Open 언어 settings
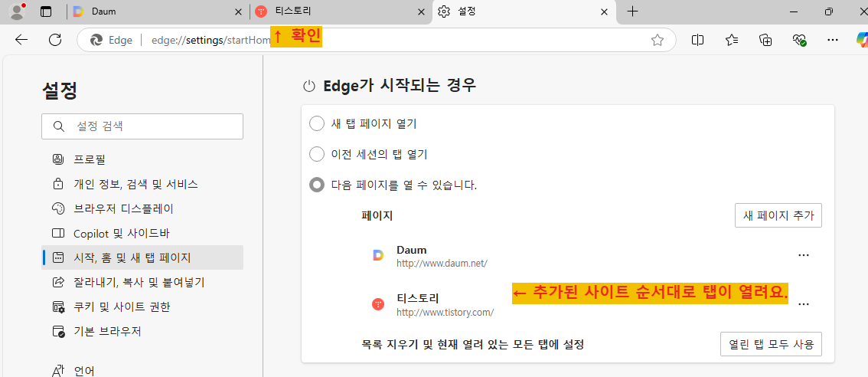The image size is (868, 377). click(x=142, y=370)
